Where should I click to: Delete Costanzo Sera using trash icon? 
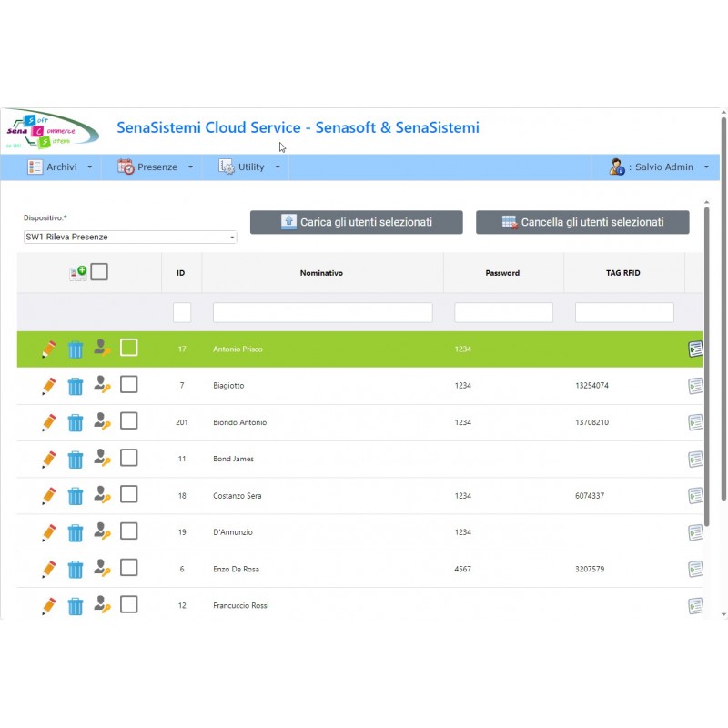coord(76,496)
